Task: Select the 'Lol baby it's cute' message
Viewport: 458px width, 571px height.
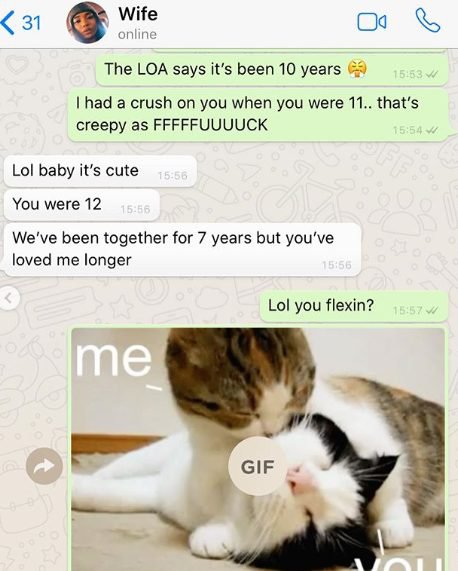Action: point(100,171)
